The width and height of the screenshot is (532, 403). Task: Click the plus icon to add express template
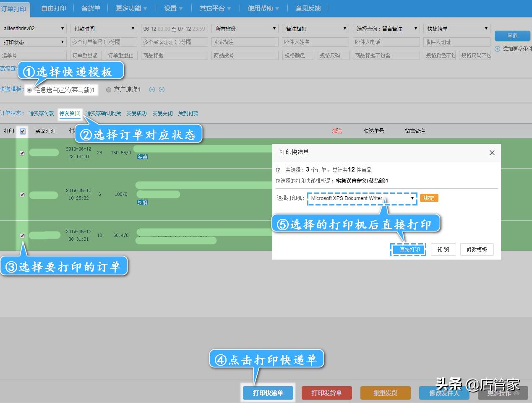152,89
